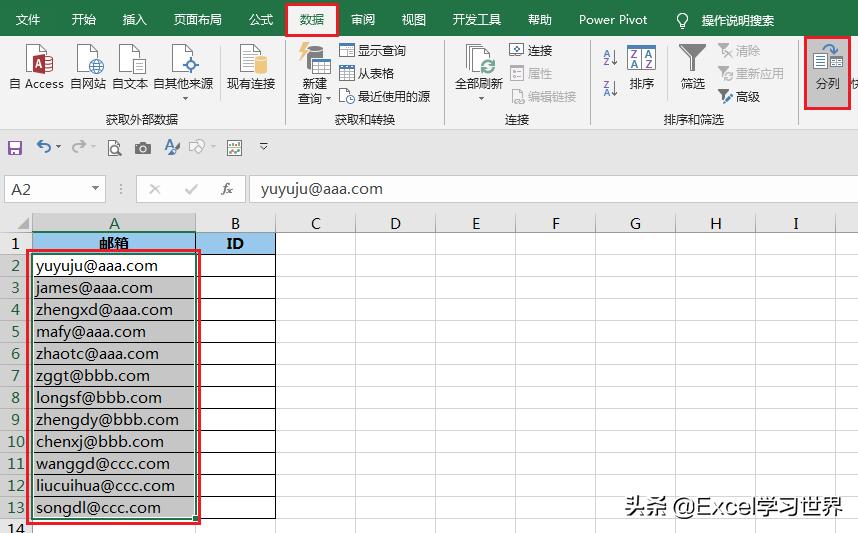Click the spelling check icon

pos(172,147)
